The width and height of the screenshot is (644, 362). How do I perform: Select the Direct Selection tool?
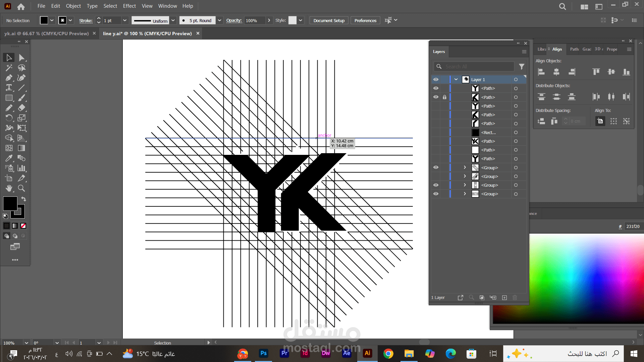coord(21,58)
